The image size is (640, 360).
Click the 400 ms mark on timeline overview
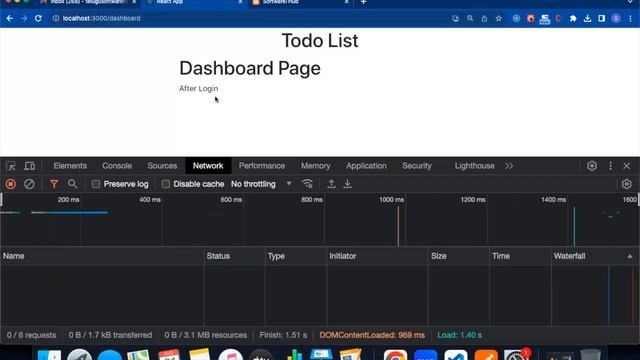pyautogui.click(x=150, y=200)
